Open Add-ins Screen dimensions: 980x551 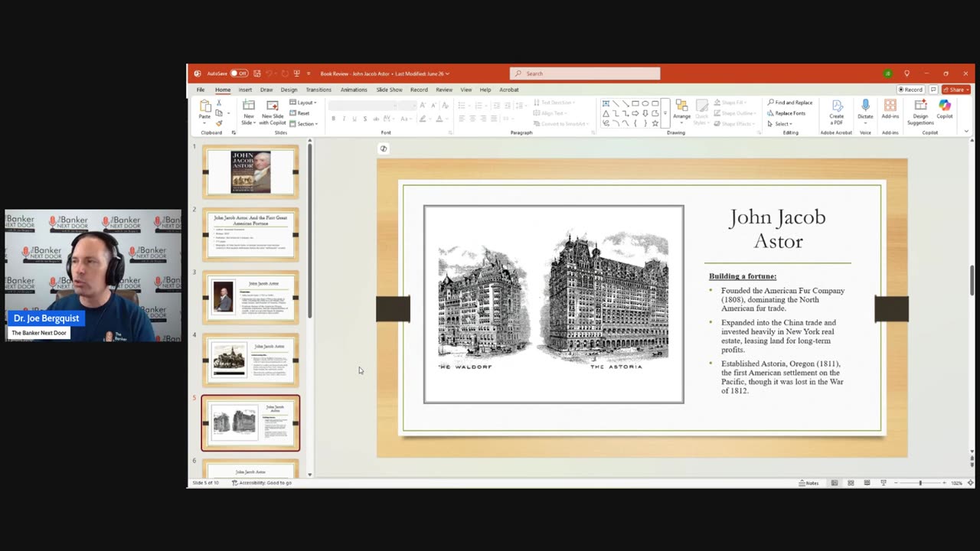890,110
